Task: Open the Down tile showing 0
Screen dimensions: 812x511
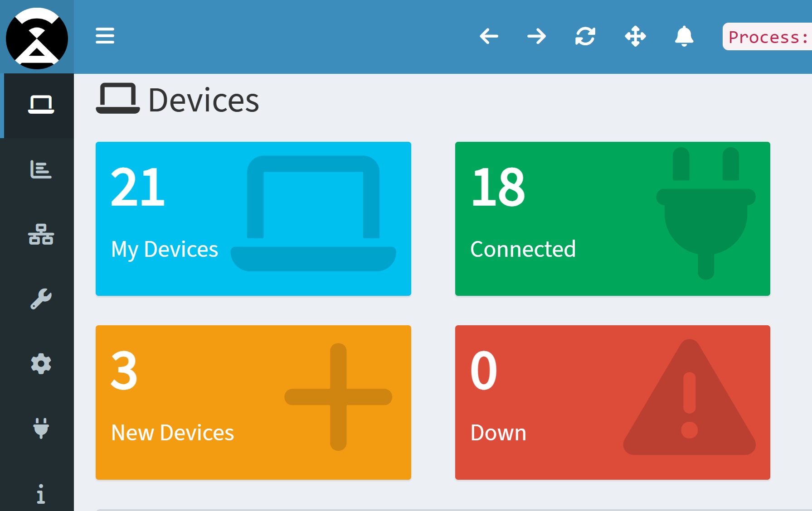Action: click(612, 402)
